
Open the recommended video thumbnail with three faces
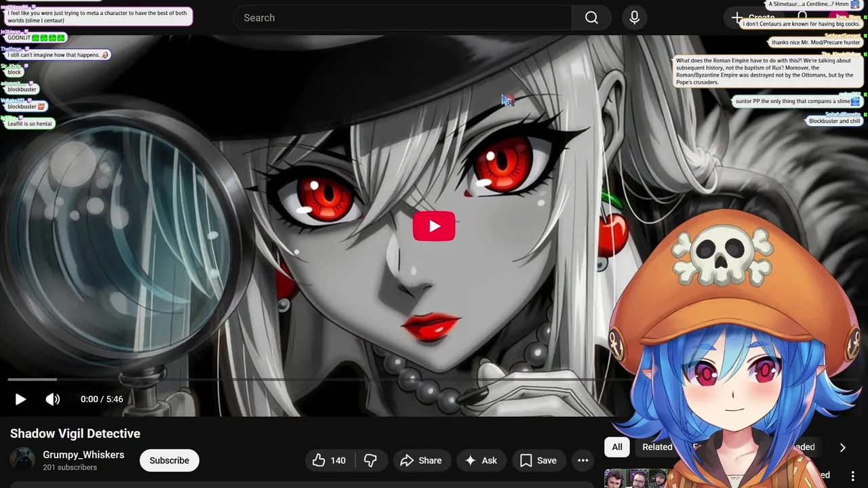[x=636, y=479]
